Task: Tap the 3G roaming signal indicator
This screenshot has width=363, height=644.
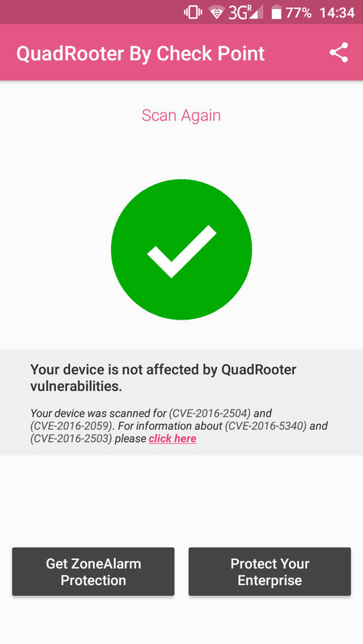Action: [245, 13]
